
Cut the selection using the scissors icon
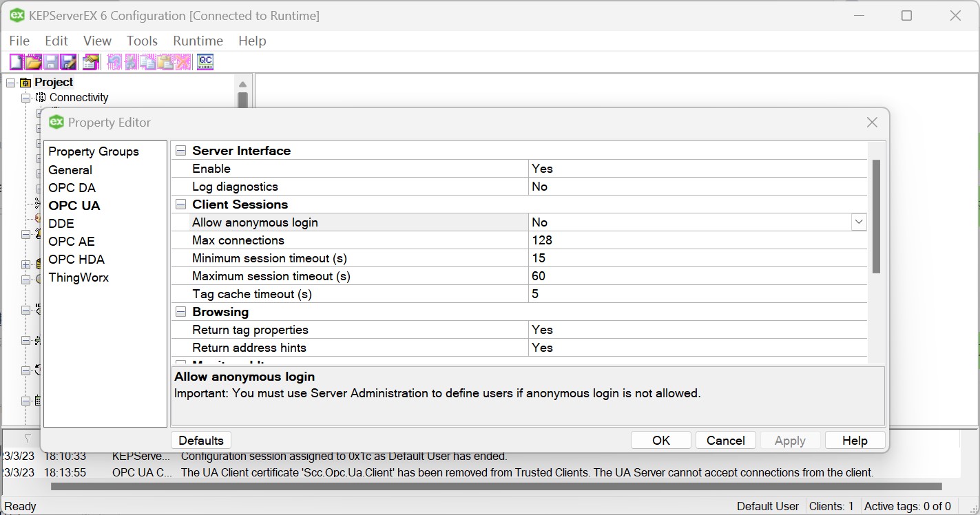tap(132, 61)
